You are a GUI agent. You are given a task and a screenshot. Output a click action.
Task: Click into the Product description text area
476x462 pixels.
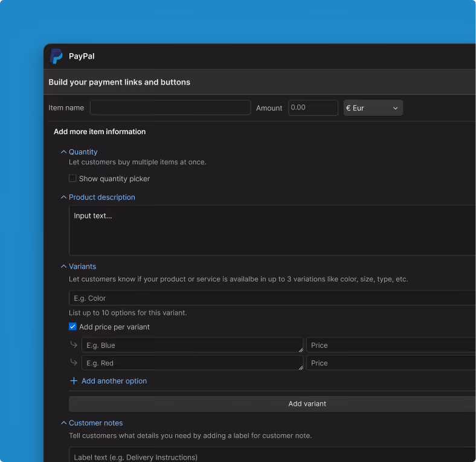pyautogui.click(x=272, y=230)
